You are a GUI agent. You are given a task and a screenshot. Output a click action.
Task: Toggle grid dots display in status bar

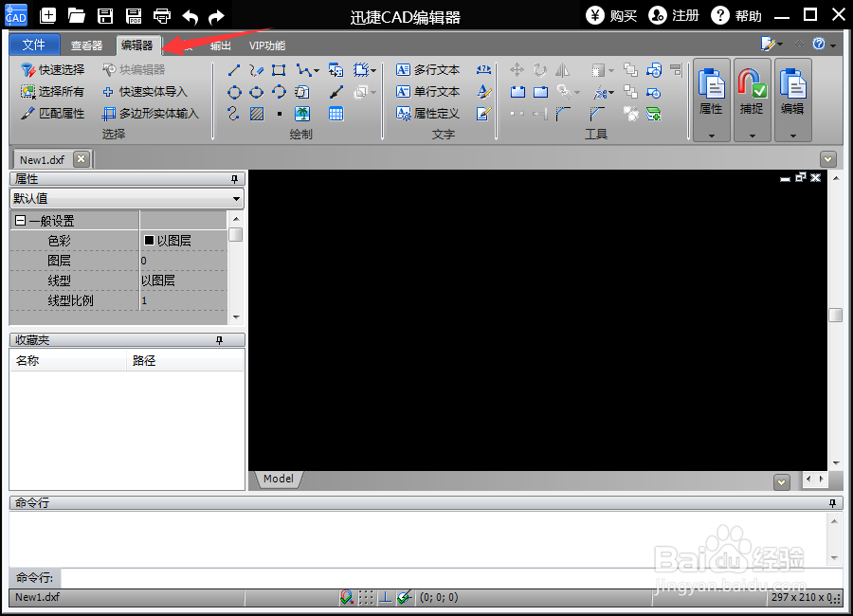click(366, 597)
